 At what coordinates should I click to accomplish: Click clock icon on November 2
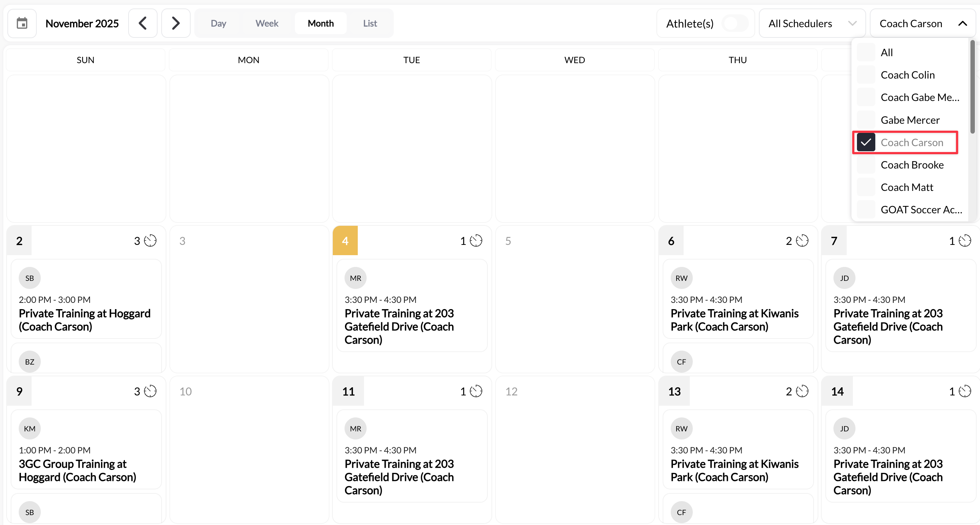[150, 240]
